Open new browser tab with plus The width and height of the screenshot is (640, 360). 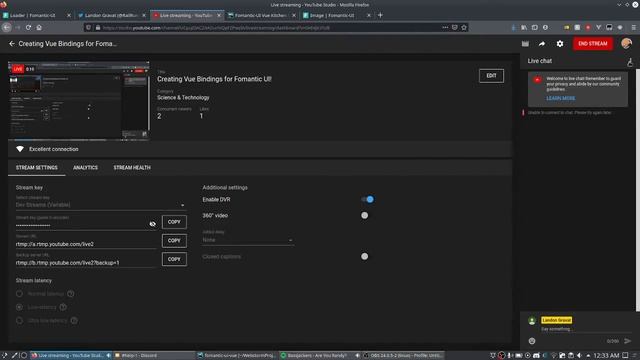pyautogui.click(x=380, y=15)
